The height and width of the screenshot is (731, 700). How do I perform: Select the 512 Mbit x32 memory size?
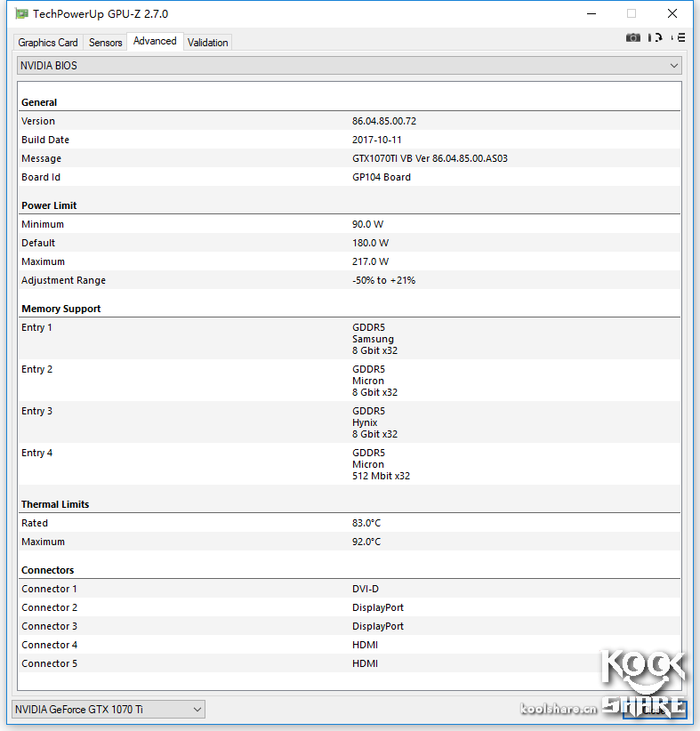pos(381,476)
